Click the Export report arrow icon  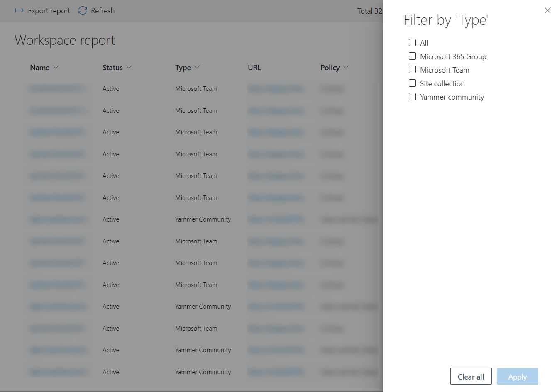click(19, 11)
